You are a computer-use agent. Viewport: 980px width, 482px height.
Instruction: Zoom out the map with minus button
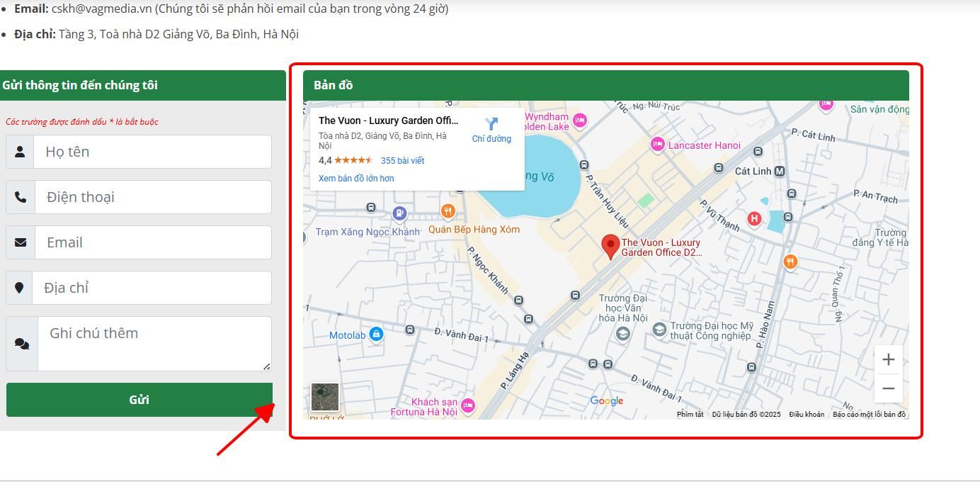[x=888, y=388]
